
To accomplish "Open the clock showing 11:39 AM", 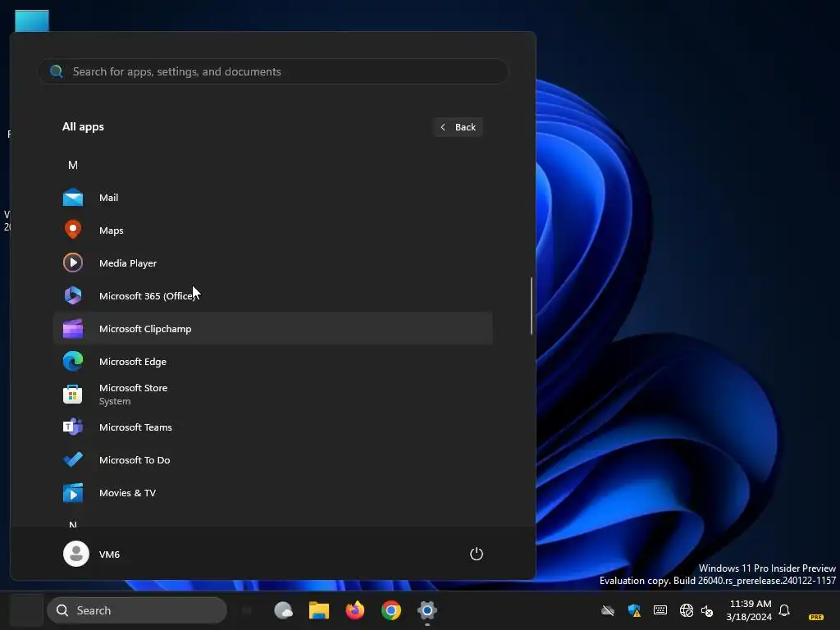I will tap(750, 610).
